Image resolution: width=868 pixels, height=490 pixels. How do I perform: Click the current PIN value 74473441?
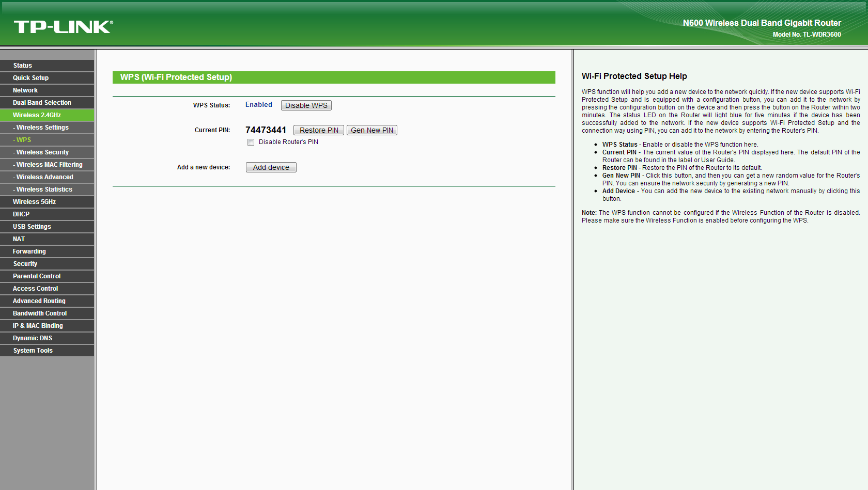coord(266,130)
